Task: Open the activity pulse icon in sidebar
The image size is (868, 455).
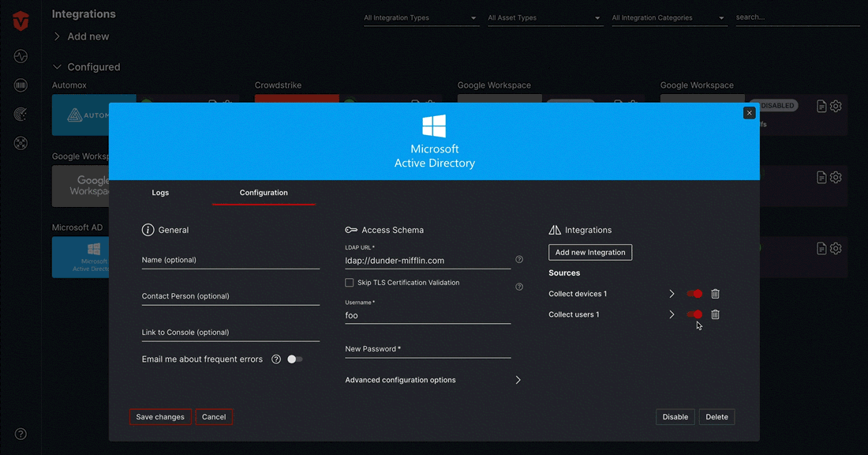Action: pos(21,56)
